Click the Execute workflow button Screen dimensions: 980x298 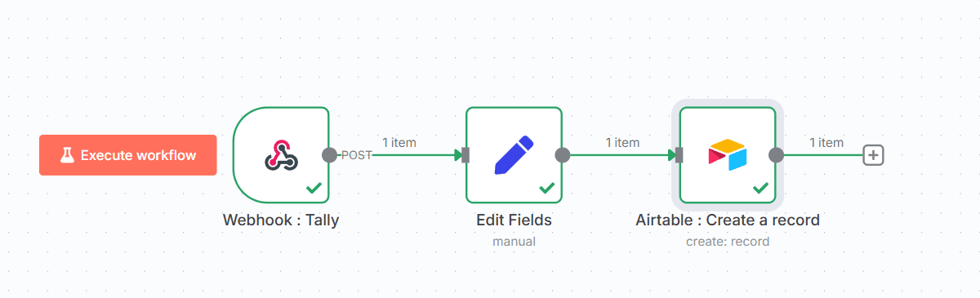coord(128,155)
